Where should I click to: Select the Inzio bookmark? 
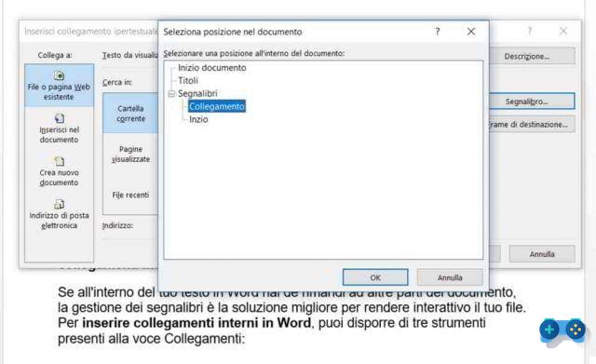pos(198,119)
